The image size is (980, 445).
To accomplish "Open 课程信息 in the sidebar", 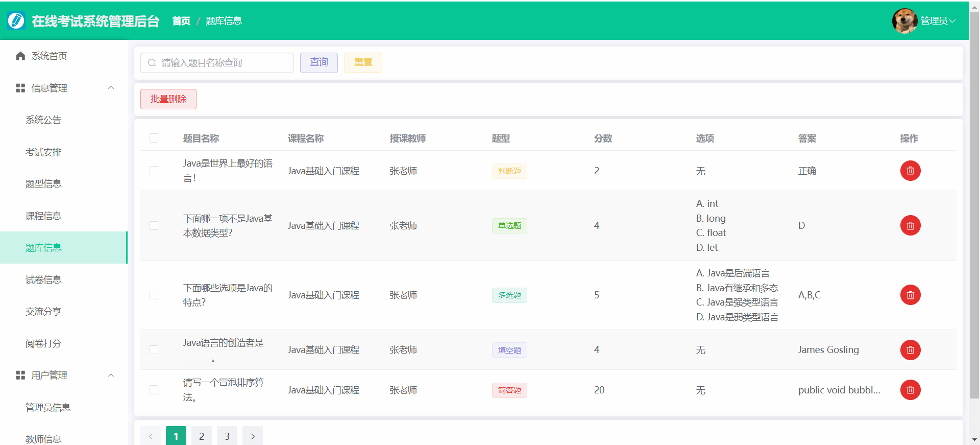I will [x=64, y=216].
